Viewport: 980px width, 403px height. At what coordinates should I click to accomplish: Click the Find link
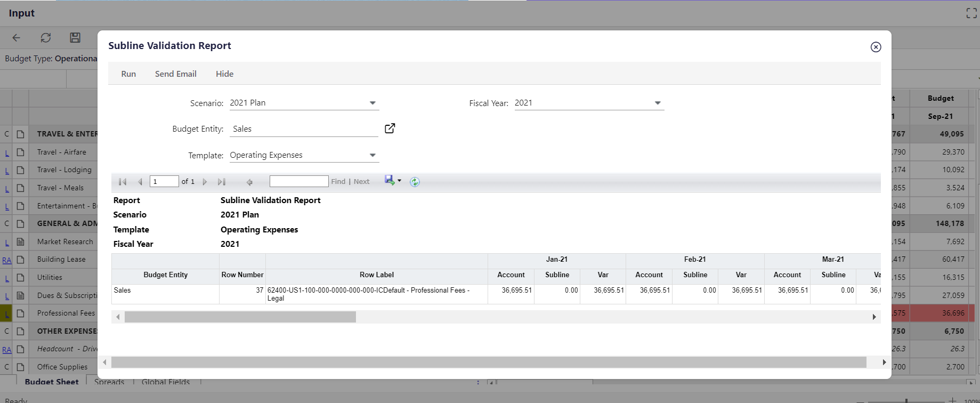point(338,182)
